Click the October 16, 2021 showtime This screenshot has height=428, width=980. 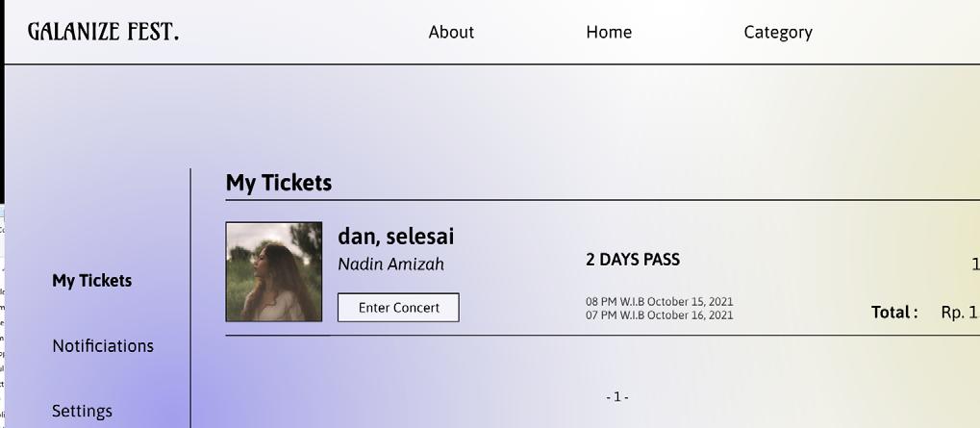(660, 315)
